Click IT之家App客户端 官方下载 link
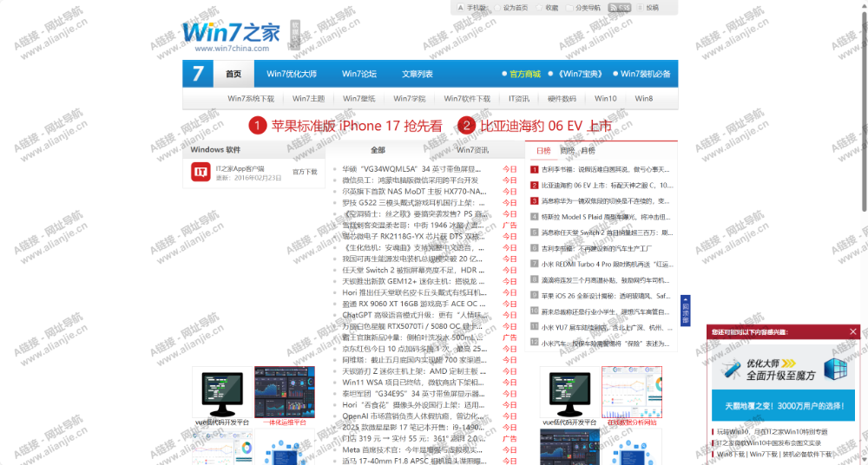Viewport: 868px width, 465px height. tap(305, 172)
